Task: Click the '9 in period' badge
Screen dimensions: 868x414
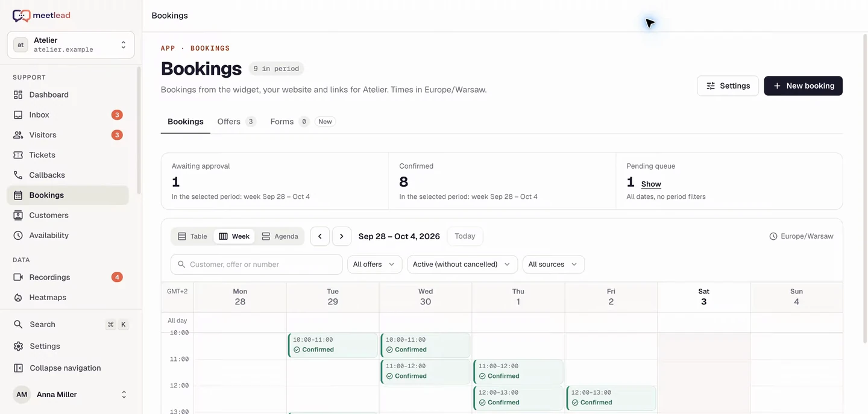Action: coord(276,69)
